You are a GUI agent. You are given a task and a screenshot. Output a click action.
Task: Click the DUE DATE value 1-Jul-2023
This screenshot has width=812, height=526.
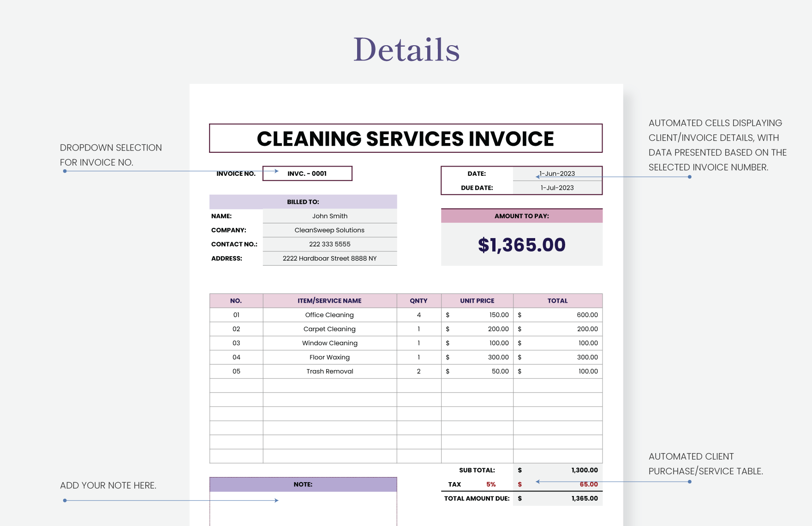[x=557, y=187]
